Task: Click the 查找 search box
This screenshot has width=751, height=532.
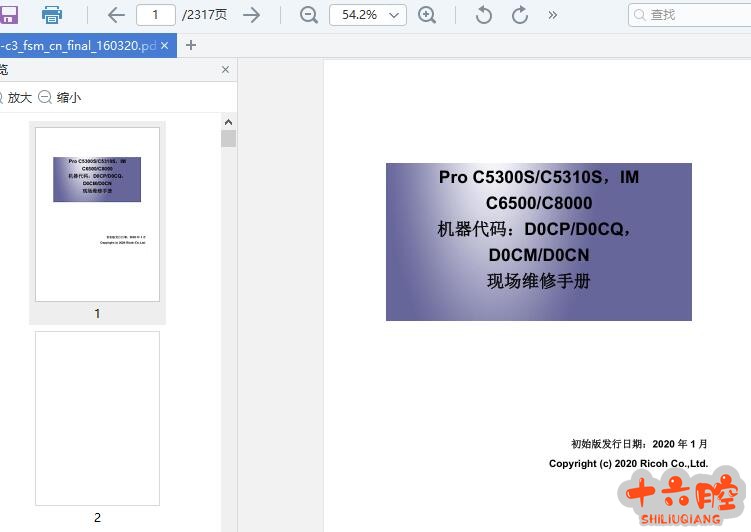Action: coord(690,15)
